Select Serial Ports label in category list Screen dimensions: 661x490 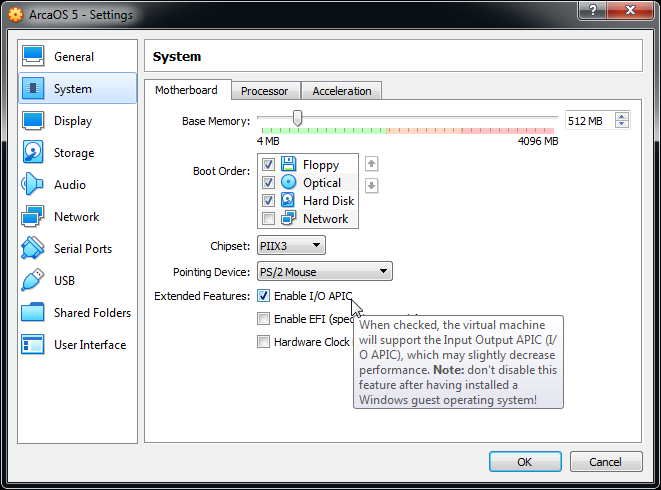pos(83,249)
